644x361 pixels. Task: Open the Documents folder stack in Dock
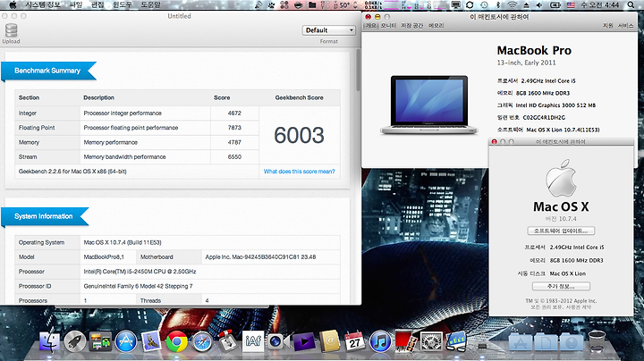click(x=547, y=341)
